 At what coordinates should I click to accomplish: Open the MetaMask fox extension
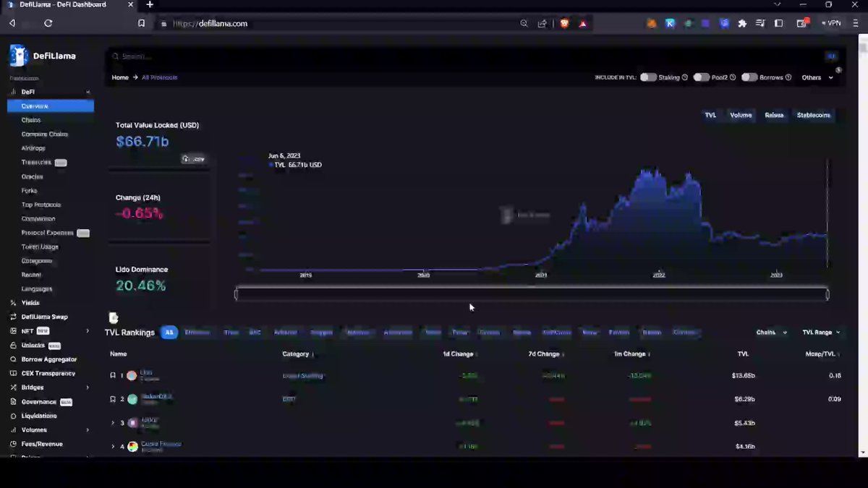click(652, 23)
